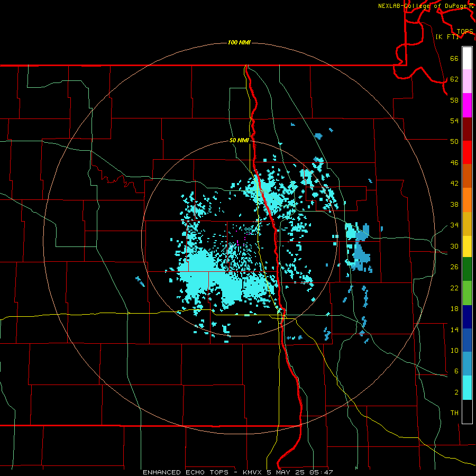Click the legend value 30

[454, 246]
